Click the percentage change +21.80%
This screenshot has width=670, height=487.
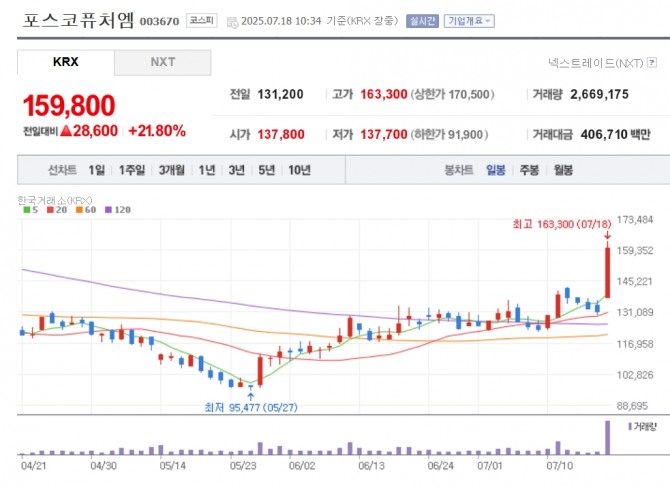pyautogui.click(x=157, y=131)
